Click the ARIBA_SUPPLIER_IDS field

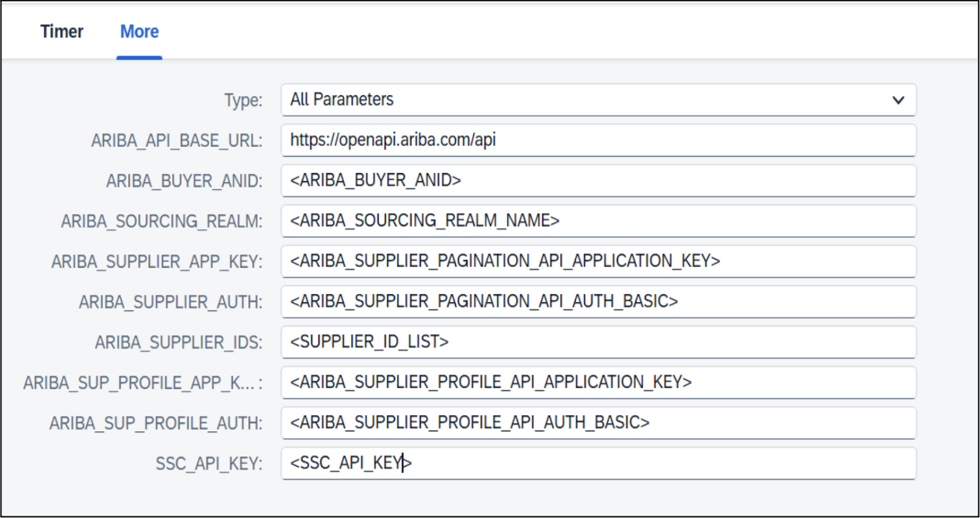tap(598, 342)
